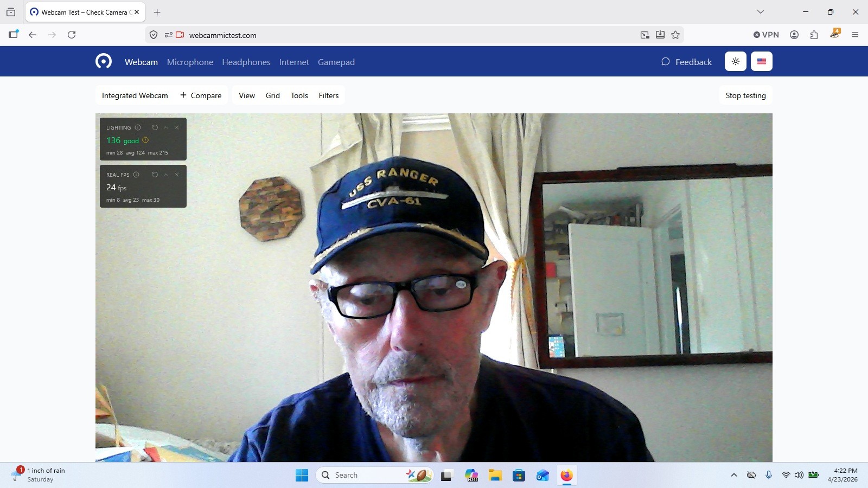This screenshot has width=868, height=488.
Task: Click the picture-in-picture icon in address bar
Action: click(x=645, y=35)
